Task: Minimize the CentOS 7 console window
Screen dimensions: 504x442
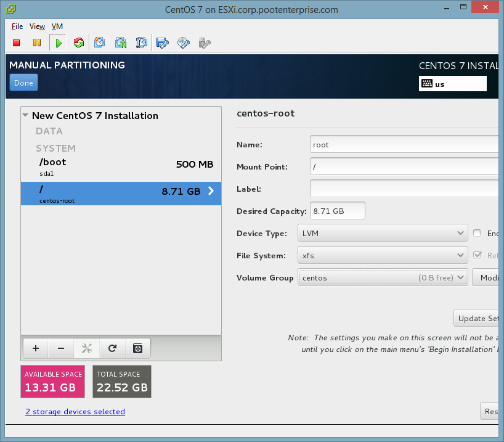Action: click(447, 7)
